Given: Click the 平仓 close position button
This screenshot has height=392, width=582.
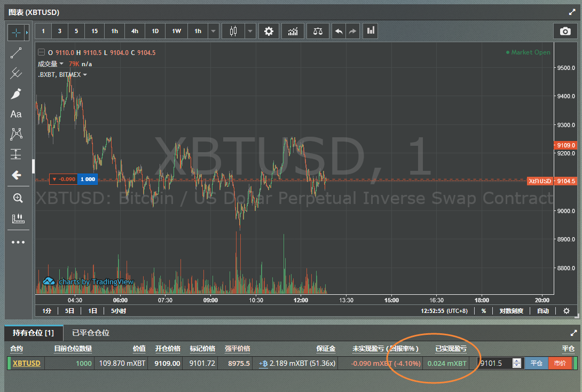Looking at the screenshot, I should pyautogui.click(x=536, y=363).
